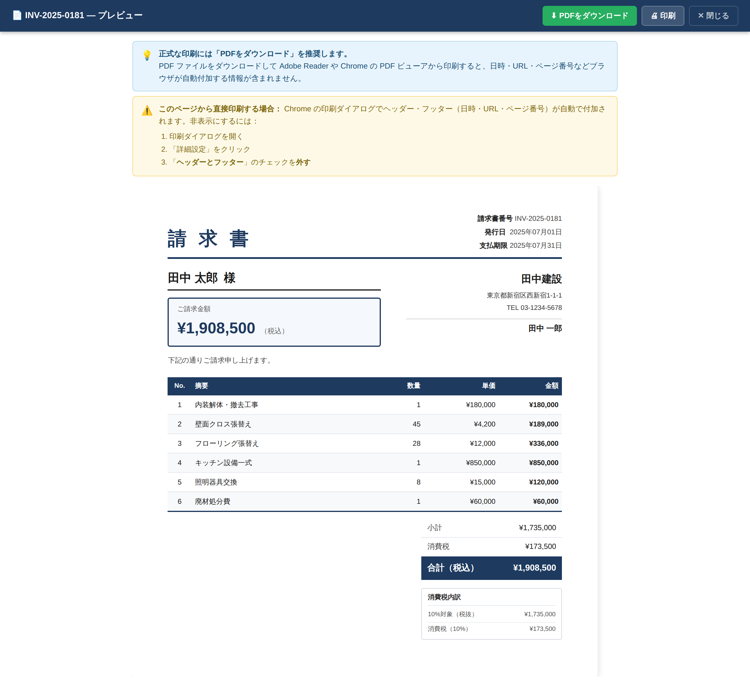Select the header title INV-2025-0181 — プレビュー
Screen dimensions: 750x700
(x=84, y=16)
